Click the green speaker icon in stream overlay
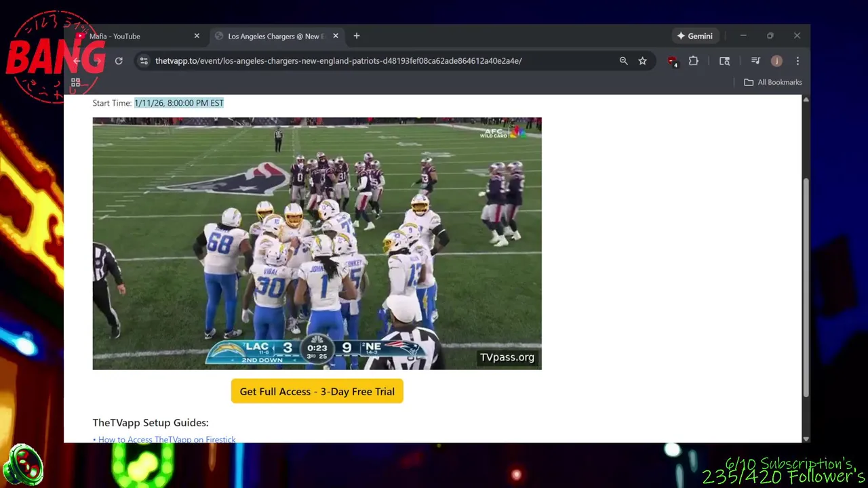 [x=22, y=466]
